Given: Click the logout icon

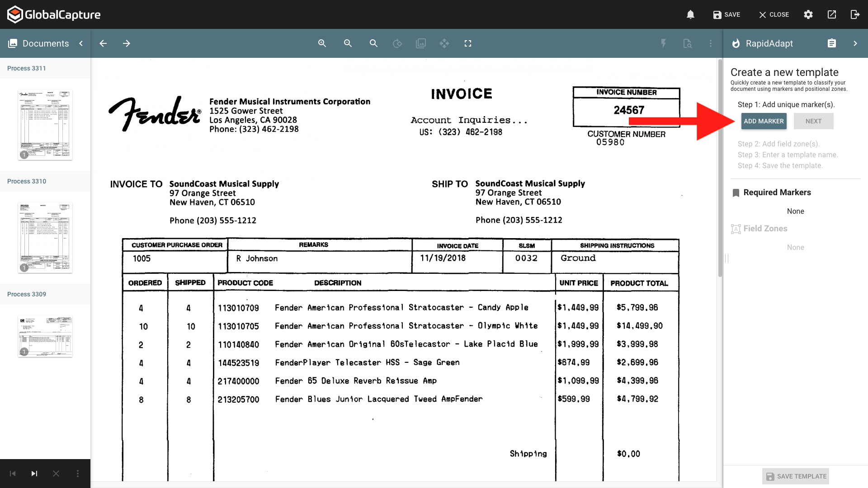Looking at the screenshot, I should 855,14.
